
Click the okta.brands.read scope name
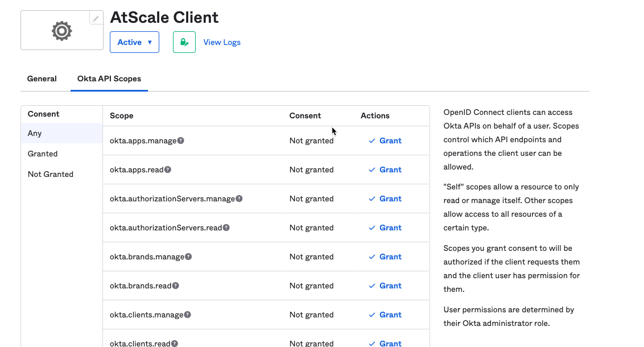140,286
